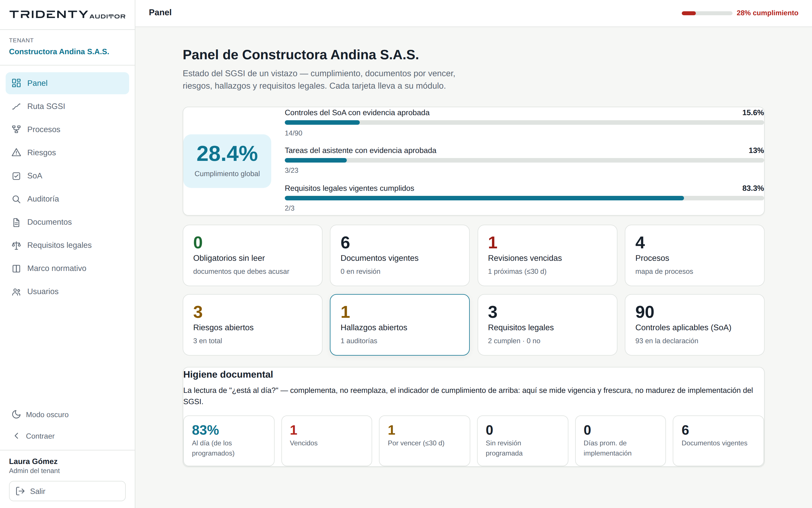Image resolution: width=812 pixels, height=508 pixels.
Task: Open the Hallazgos abiertos card
Action: point(400,325)
